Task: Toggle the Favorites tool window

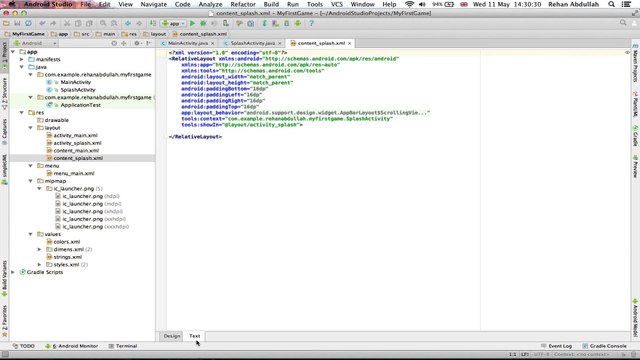Action: point(4,321)
